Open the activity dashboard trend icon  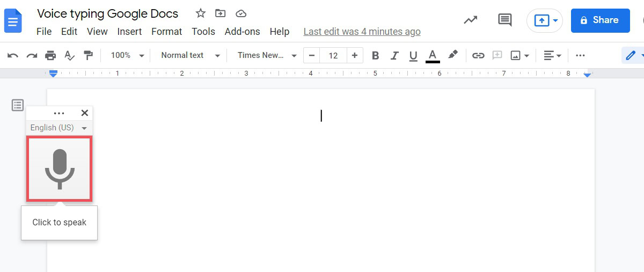point(471,20)
